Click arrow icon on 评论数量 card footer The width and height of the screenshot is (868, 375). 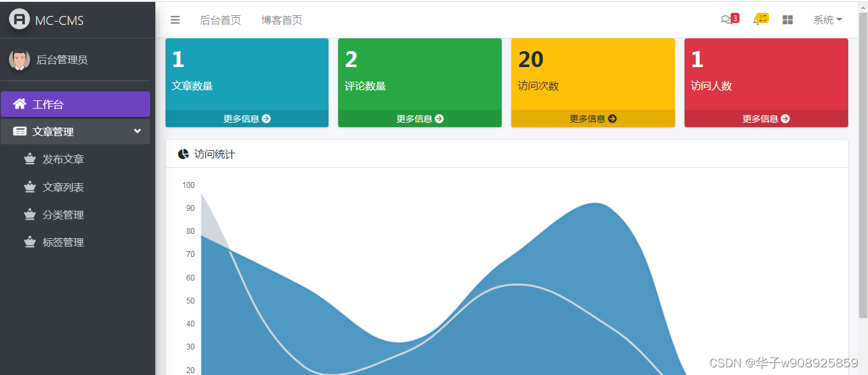point(439,119)
